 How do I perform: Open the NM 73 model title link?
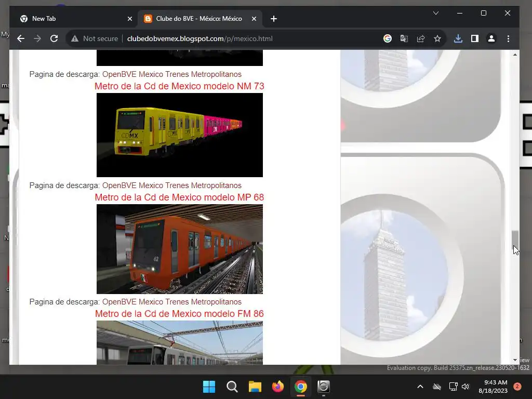tap(179, 86)
